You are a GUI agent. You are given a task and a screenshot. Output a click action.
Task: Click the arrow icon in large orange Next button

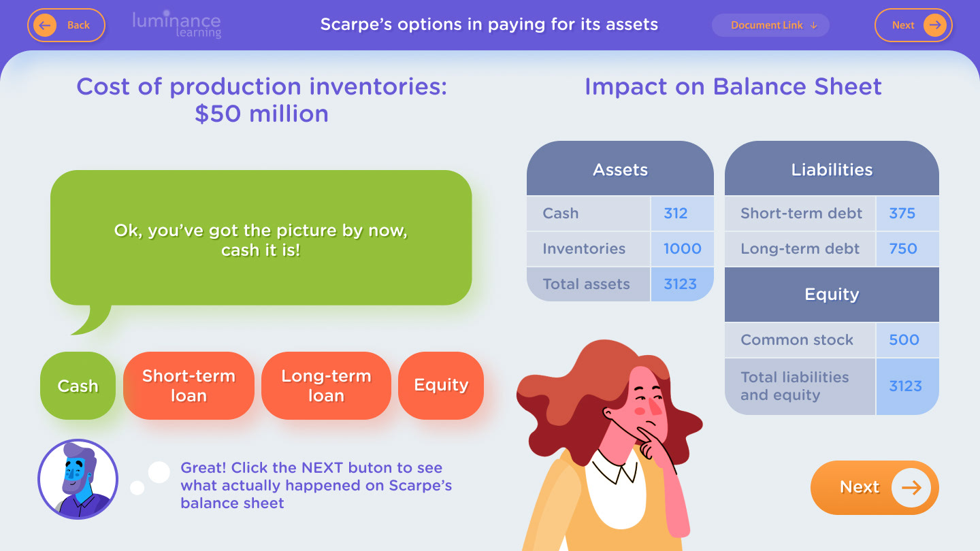click(x=911, y=488)
